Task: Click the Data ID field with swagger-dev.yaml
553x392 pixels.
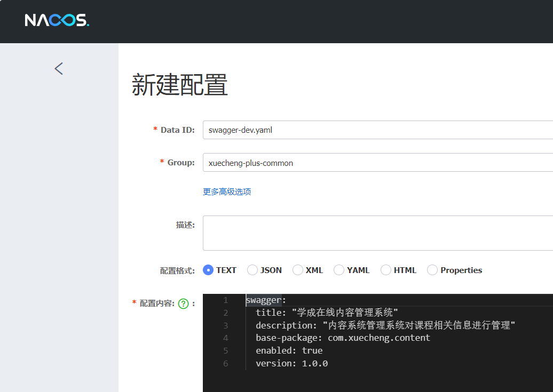Action: coord(378,130)
